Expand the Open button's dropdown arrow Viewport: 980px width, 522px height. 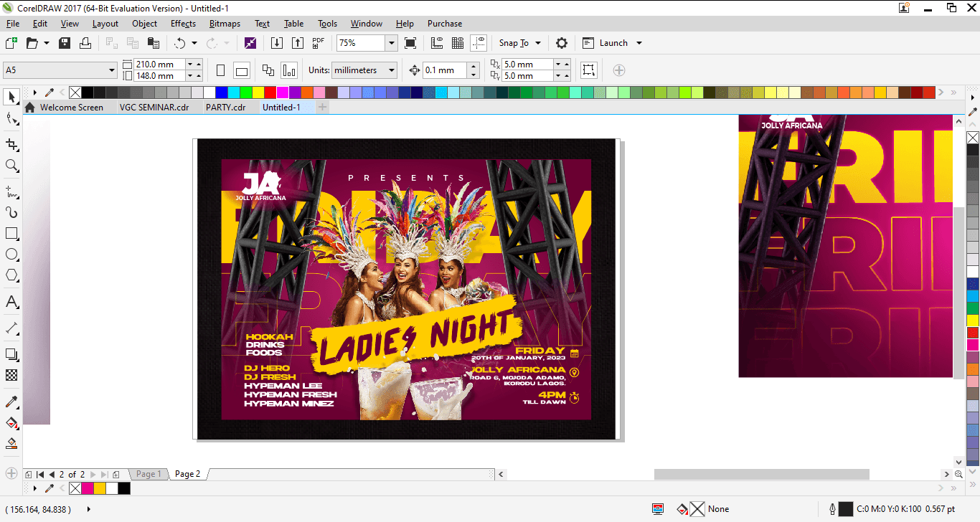(47, 43)
